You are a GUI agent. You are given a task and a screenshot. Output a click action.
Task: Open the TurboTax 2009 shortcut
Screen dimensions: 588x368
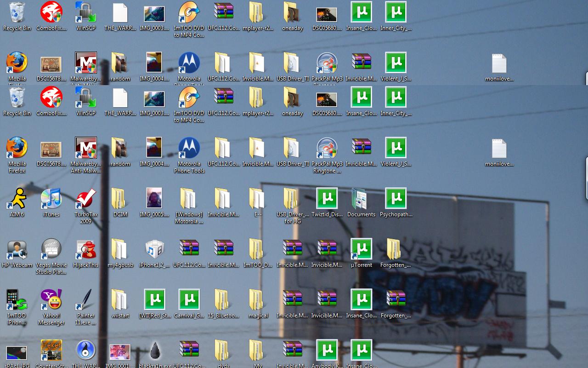pyautogui.click(x=86, y=198)
